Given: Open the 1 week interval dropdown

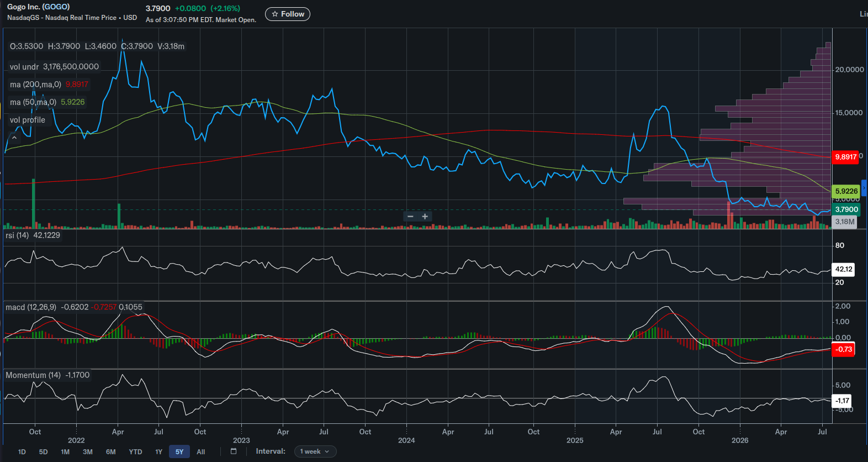Looking at the screenshot, I should [315, 452].
